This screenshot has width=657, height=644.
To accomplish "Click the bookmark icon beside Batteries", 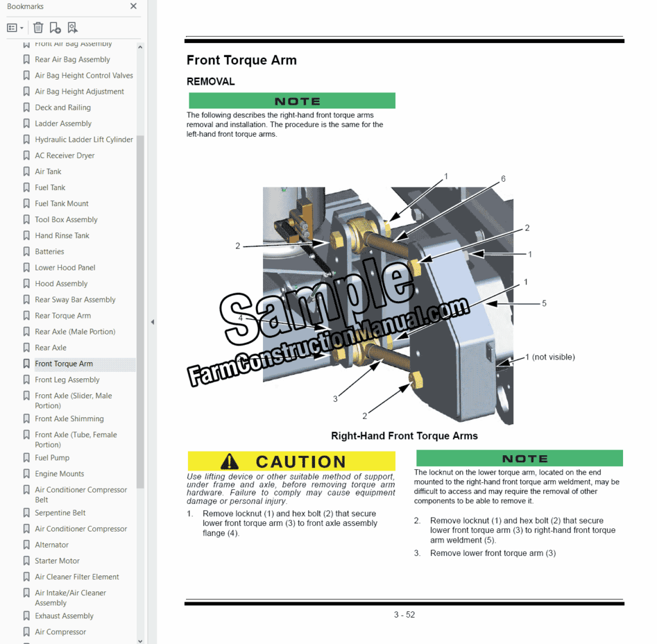I will tap(26, 252).
